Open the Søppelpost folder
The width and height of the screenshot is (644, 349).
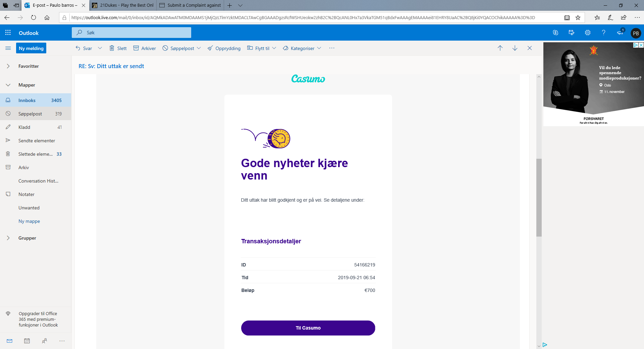[x=36, y=114]
